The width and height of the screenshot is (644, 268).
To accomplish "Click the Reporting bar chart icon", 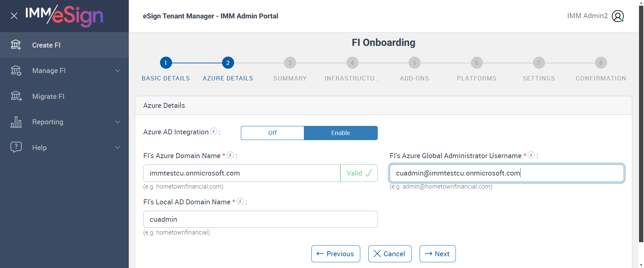I will [16, 122].
